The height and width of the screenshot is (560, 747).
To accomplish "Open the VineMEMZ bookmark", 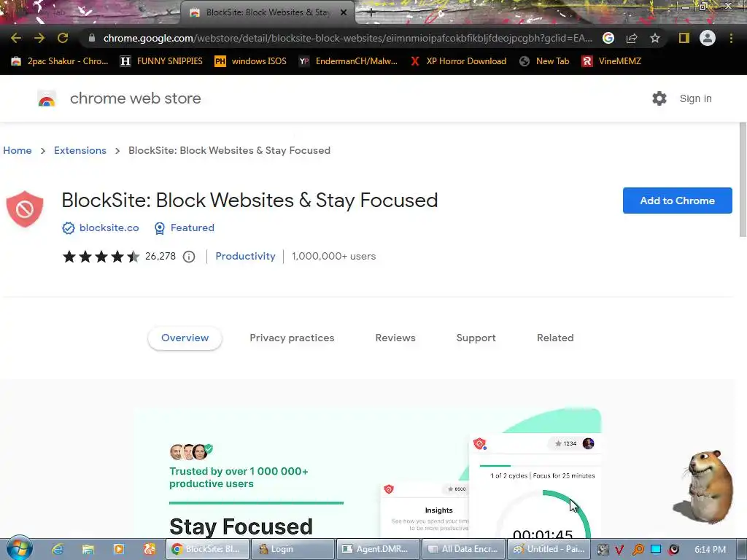I will click(612, 61).
